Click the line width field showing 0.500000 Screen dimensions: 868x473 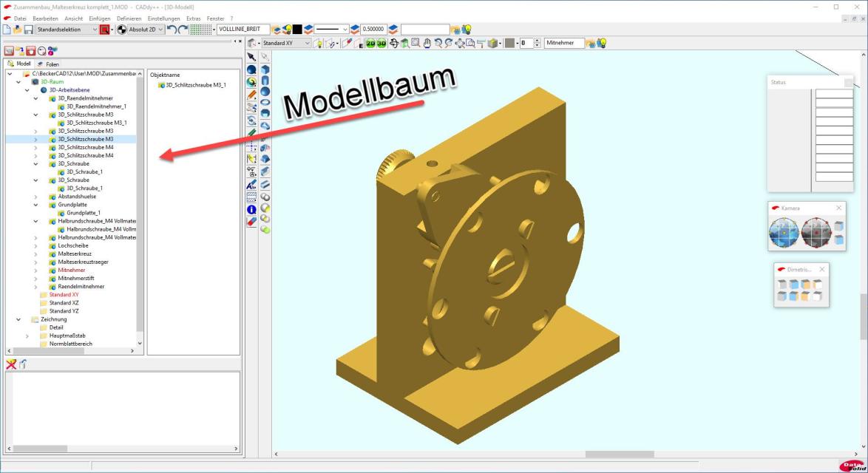[x=373, y=30]
